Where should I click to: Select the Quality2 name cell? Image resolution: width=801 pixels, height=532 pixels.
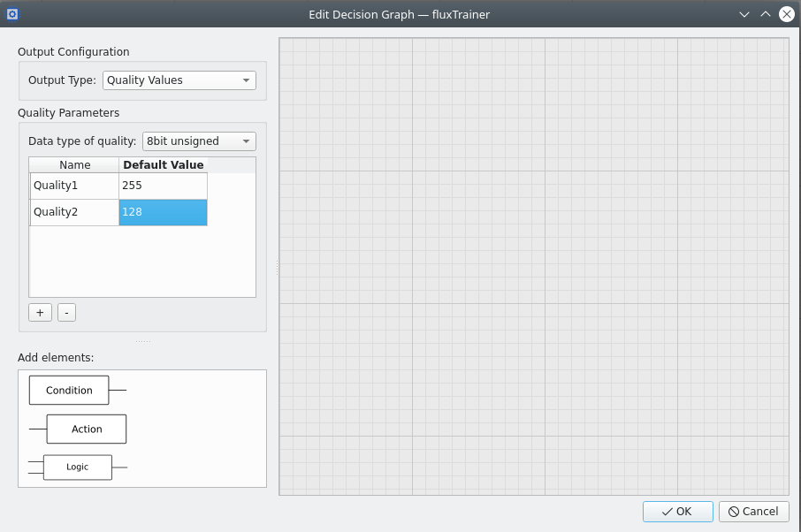[74, 212]
